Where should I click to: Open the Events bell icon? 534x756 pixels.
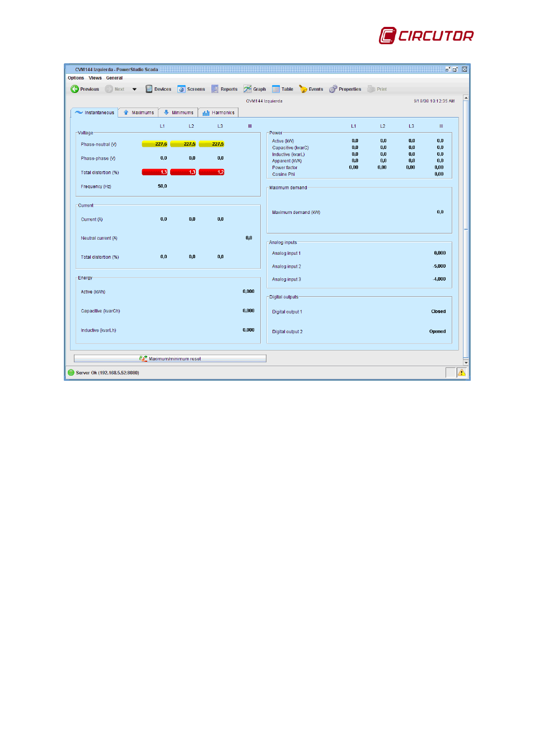pyautogui.click(x=303, y=89)
